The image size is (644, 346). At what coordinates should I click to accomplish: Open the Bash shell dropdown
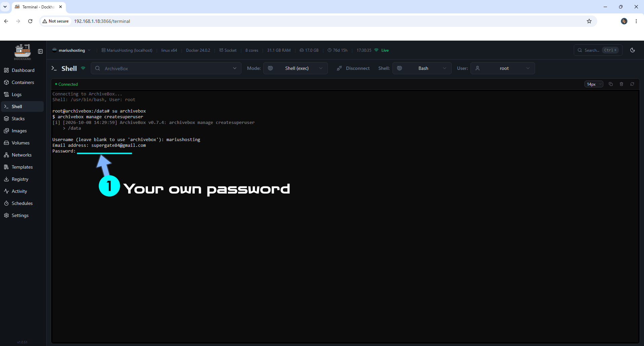point(422,68)
